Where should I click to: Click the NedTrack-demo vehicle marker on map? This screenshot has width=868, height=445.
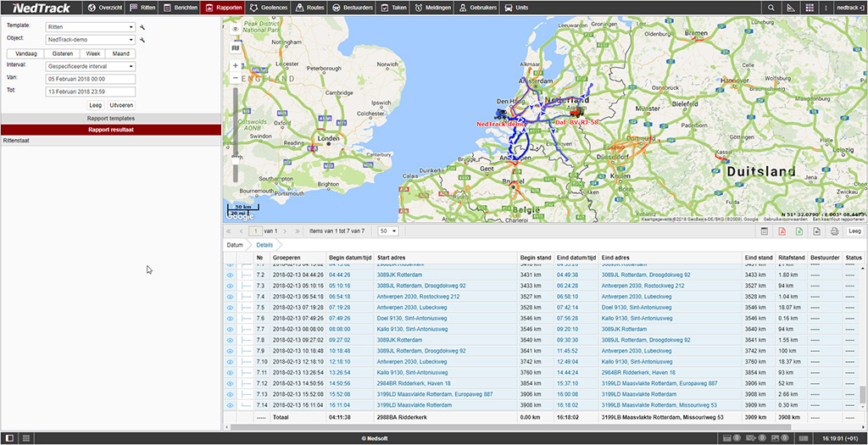(502, 114)
